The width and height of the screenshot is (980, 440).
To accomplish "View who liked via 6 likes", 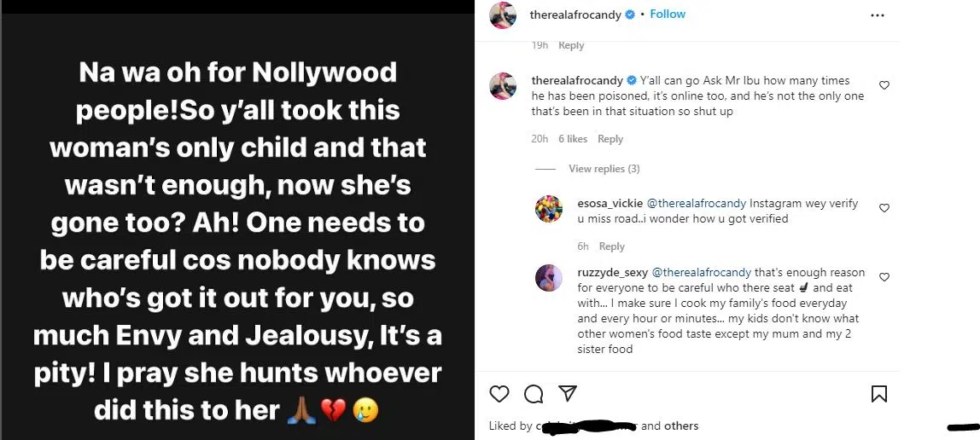I will pyautogui.click(x=573, y=139).
